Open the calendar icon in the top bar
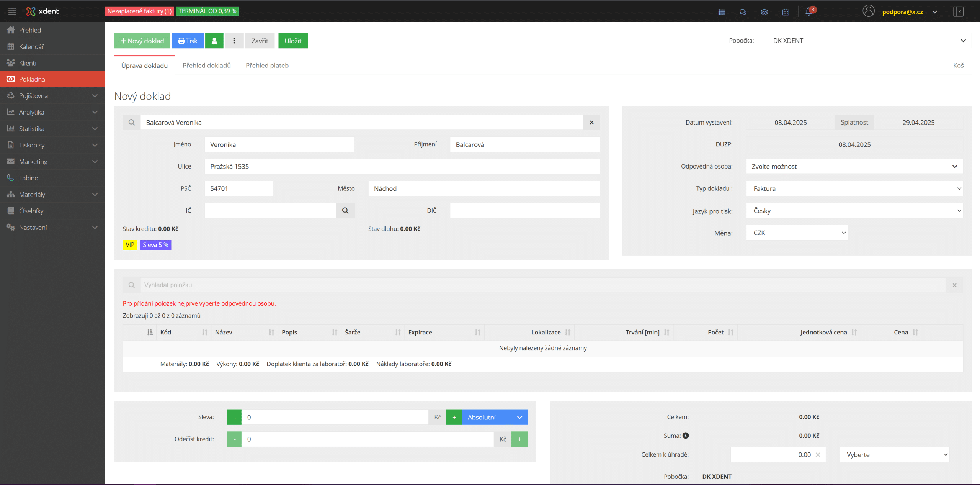This screenshot has width=980, height=485. click(x=786, y=12)
